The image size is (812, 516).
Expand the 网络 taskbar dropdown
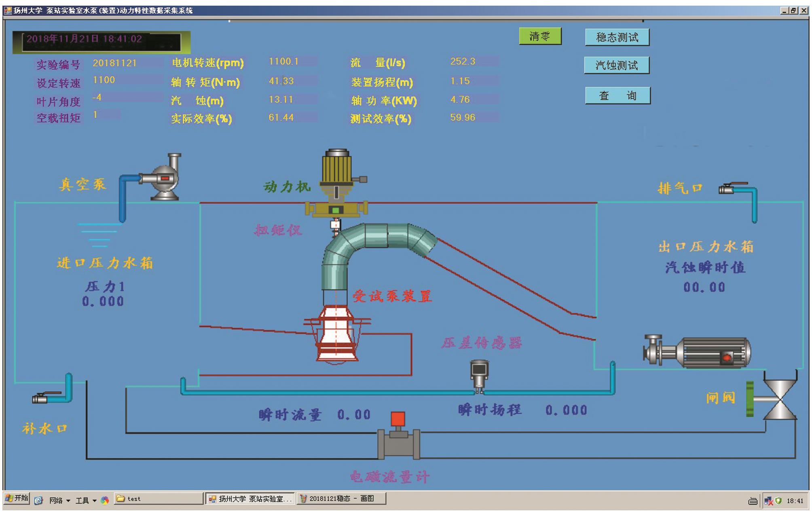[60, 501]
